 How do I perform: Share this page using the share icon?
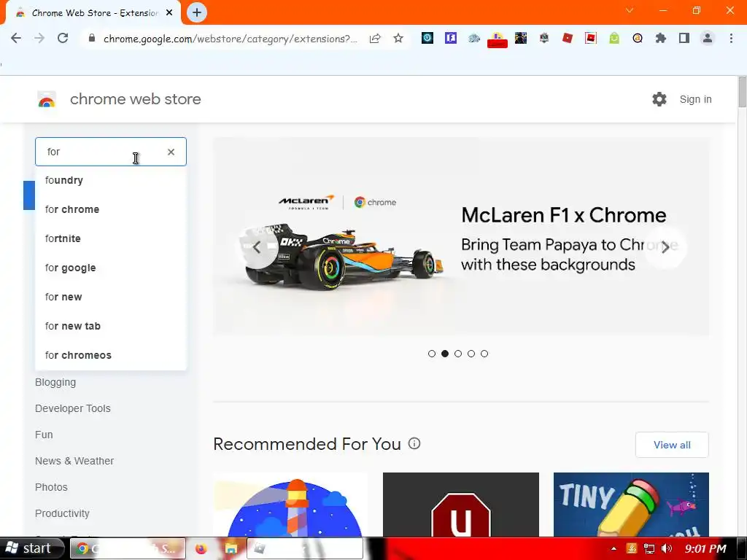pyautogui.click(x=375, y=38)
